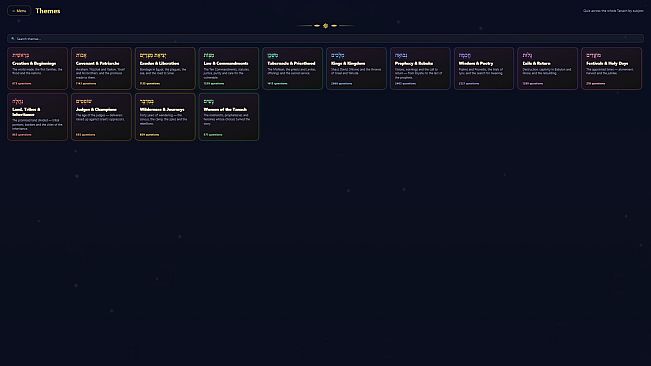
Task: Open the Law & Commandments theme card
Action: pos(229,68)
